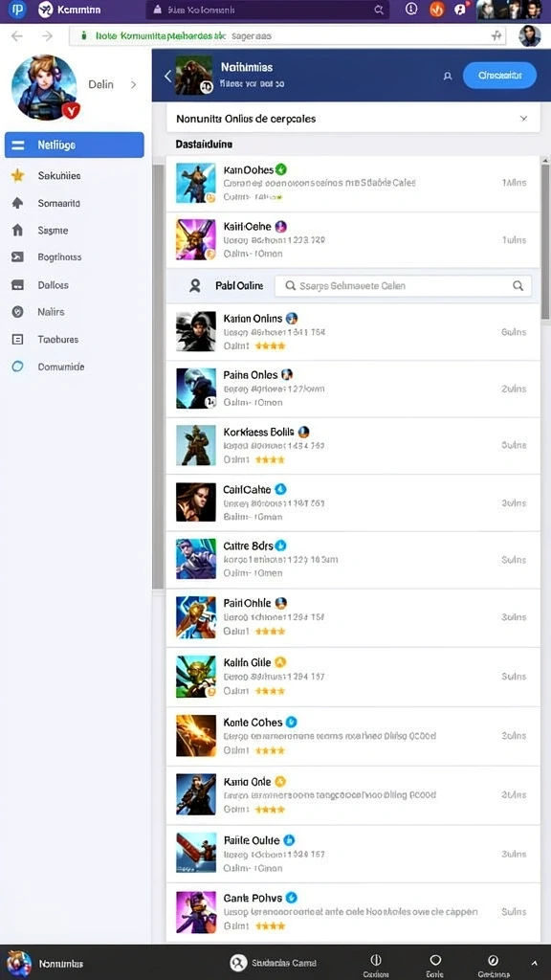Open the Korkfaess Bolils entry

point(353,446)
